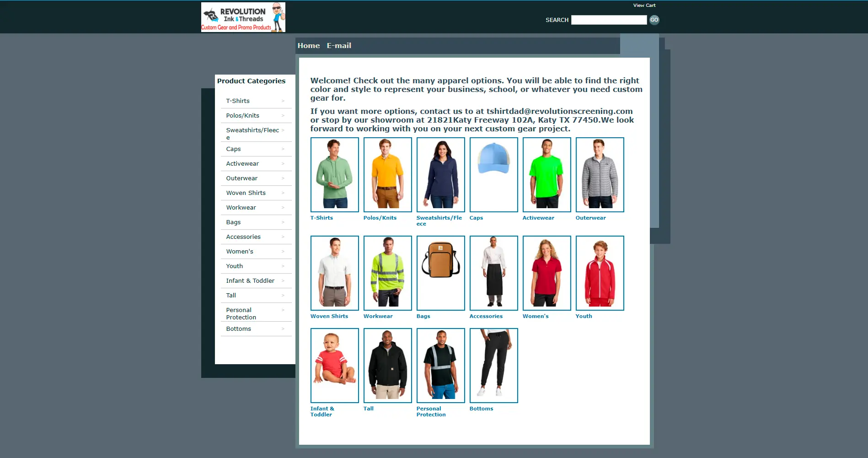Click the Bags caption under thumbnail
The height and width of the screenshot is (458, 868).
click(423, 317)
